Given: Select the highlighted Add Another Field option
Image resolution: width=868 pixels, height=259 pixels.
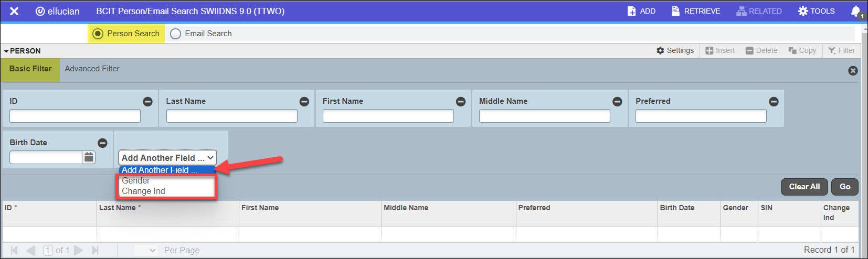Looking at the screenshot, I should tap(167, 170).
